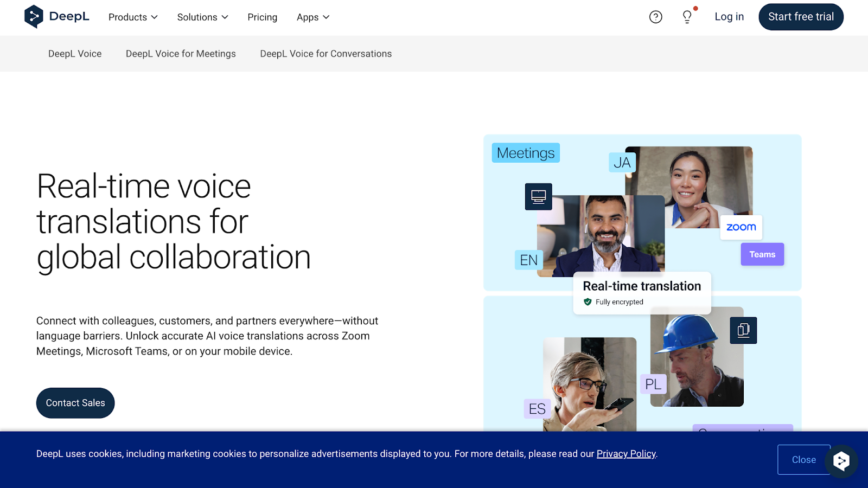Click the man with glasses holding phone
868x488 pixels.
(590, 385)
